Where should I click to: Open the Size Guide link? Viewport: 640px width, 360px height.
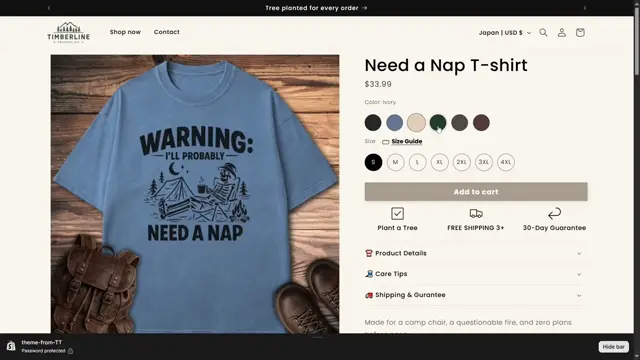point(407,141)
